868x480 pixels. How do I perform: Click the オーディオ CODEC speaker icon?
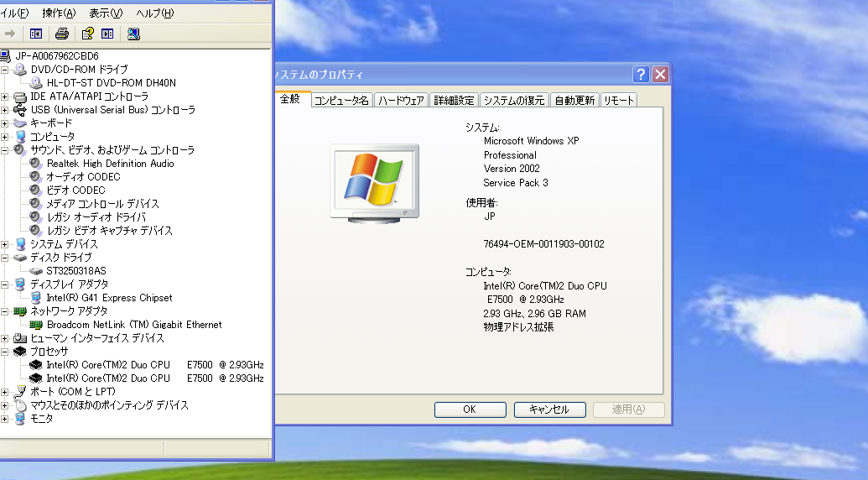click(x=35, y=176)
